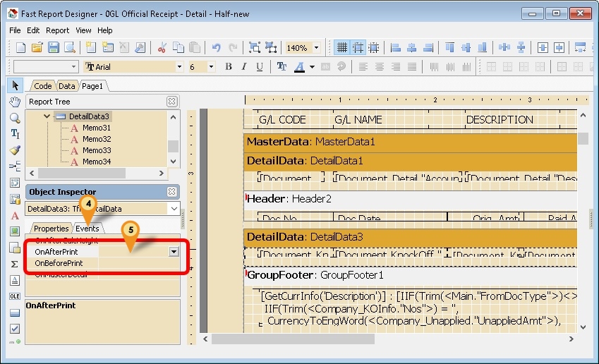Open report with folder icon
The image size is (599, 364).
(37, 47)
